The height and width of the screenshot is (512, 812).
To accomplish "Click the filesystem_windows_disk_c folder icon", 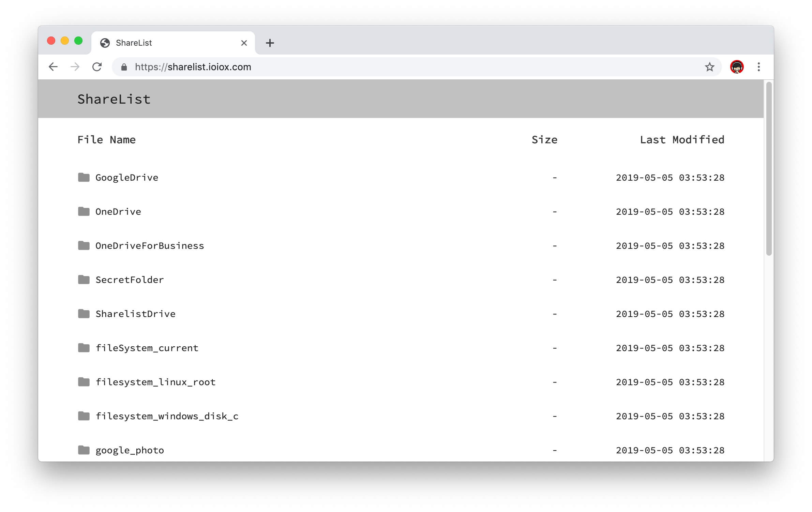I will pyautogui.click(x=84, y=416).
